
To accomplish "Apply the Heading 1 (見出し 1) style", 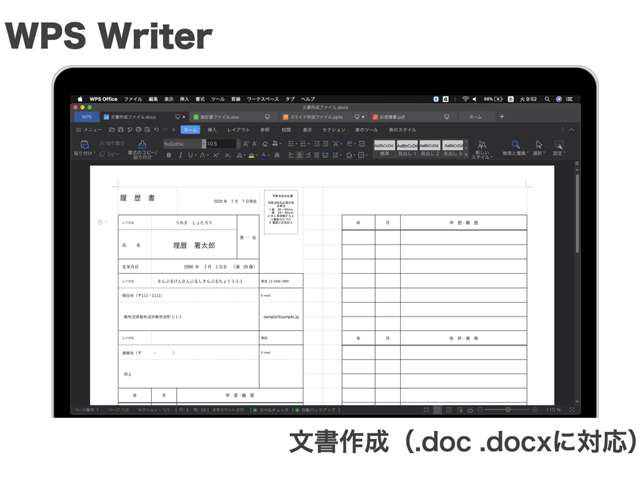I will 407,149.
